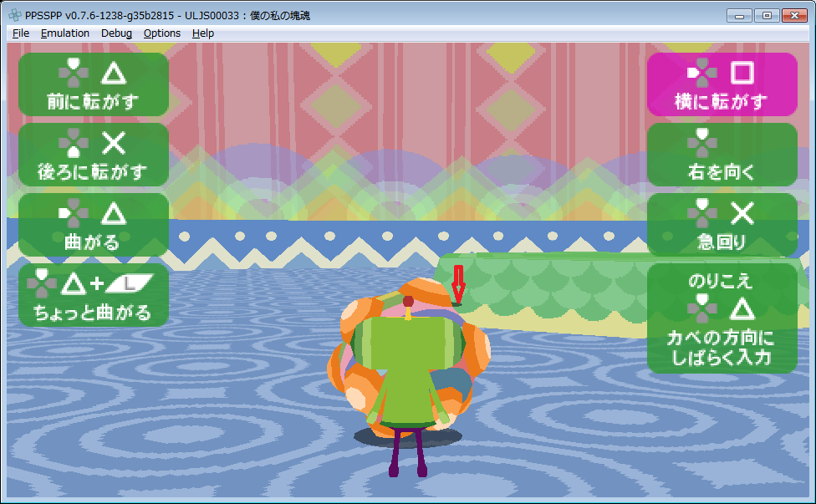The height and width of the screenshot is (504, 816).
Task: Maximize the PPSSPP window
Action: point(767,15)
